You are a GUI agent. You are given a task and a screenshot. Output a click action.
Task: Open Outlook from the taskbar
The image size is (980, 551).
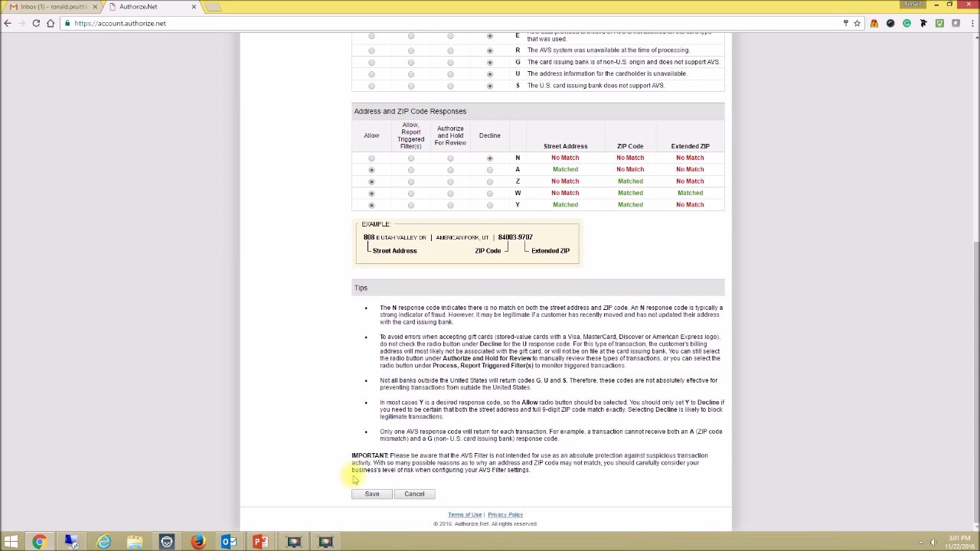(x=230, y=542)
